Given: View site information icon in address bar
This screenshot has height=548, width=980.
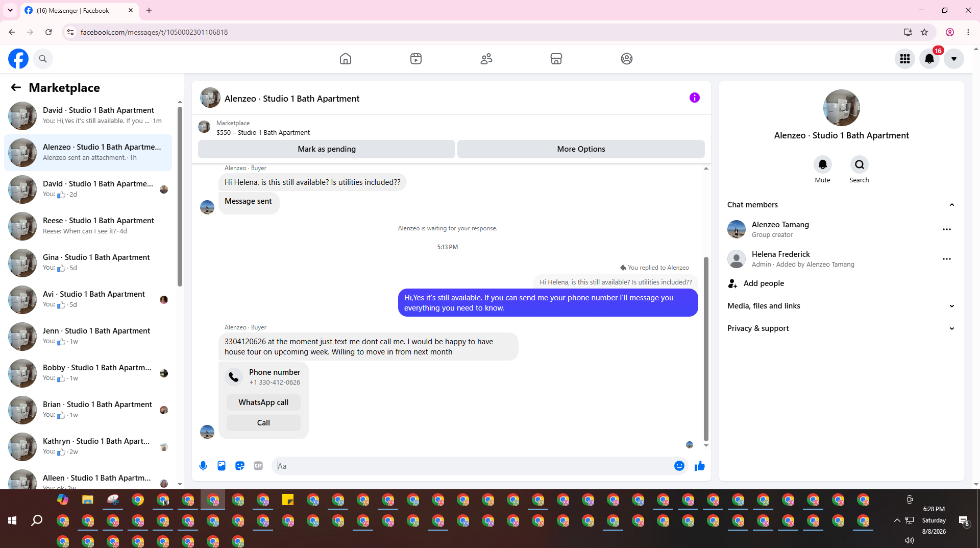Looking at the screenshot, I should click(x=70, y=32).
